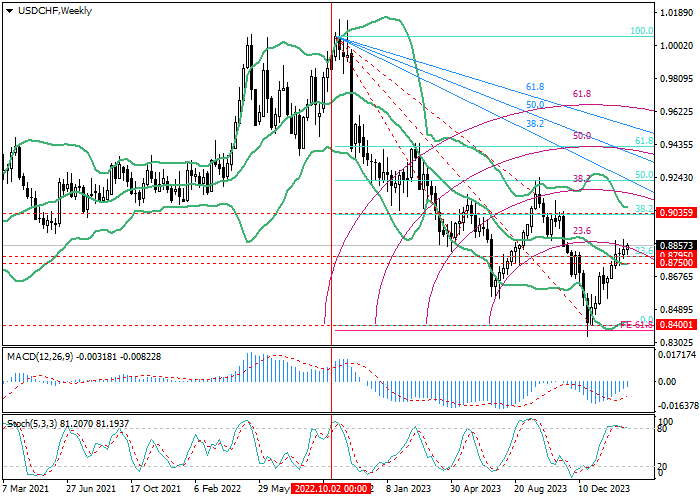Click the 1.01890 price axis label
This screenshot has width=700, height=500.
676,12
